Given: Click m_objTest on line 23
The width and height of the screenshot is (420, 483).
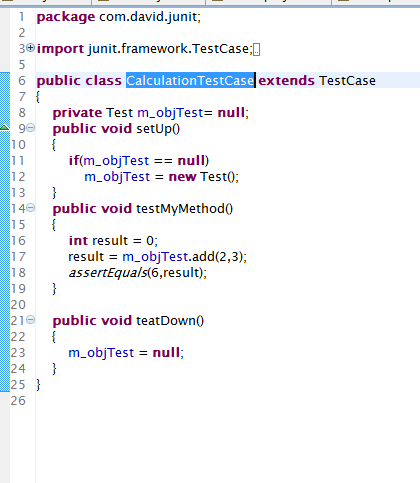Looking at the screenshot, I should (x=101, y=353).
